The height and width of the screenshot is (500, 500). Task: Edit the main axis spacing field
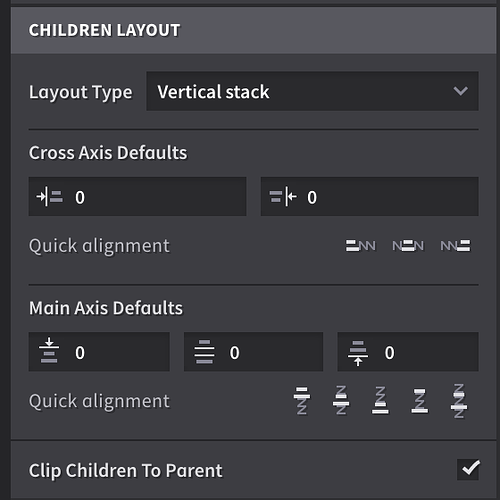tap(253, 352)
